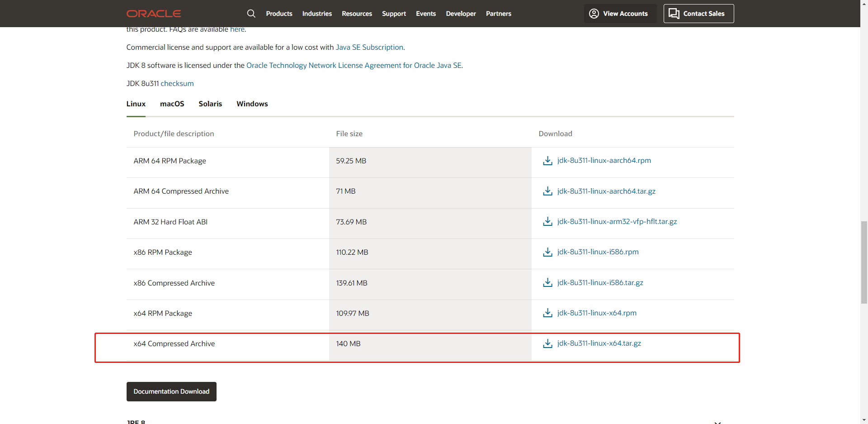
Task: Click the scrollbar down arrow
Action: [864, 420]
